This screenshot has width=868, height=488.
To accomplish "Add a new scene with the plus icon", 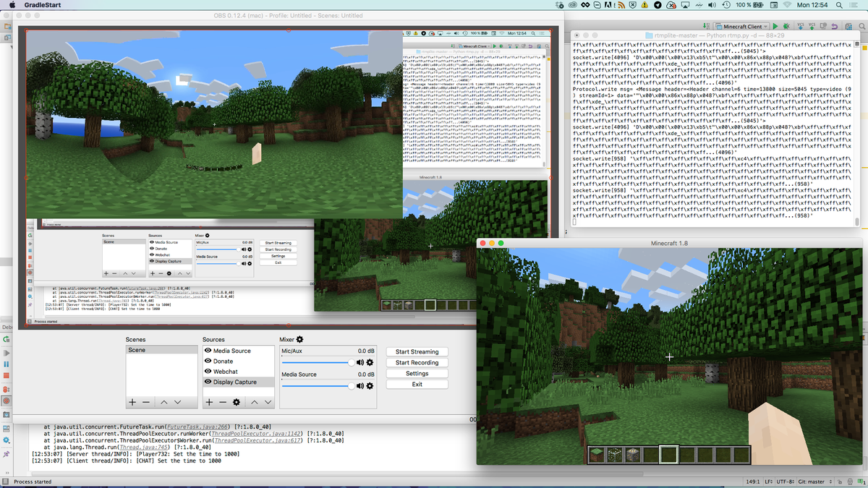I will point(132,401).
